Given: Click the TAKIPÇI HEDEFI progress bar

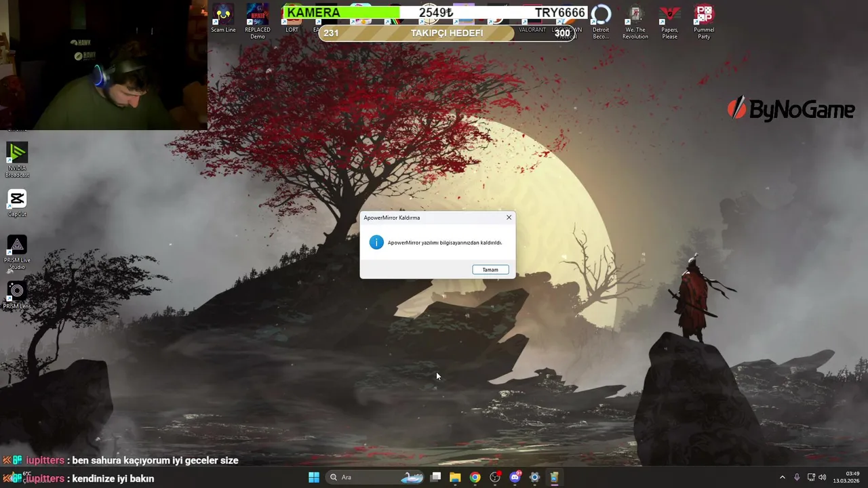Looking at the screenshot, I should coord(446,33).
